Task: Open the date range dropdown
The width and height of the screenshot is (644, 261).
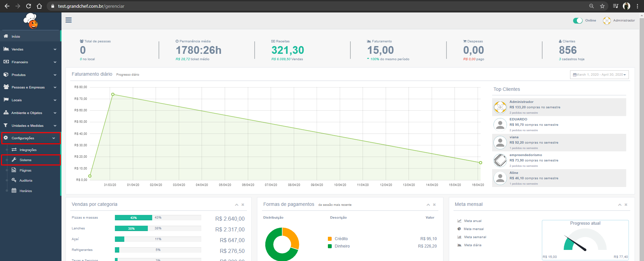Action: coord(599,75)
